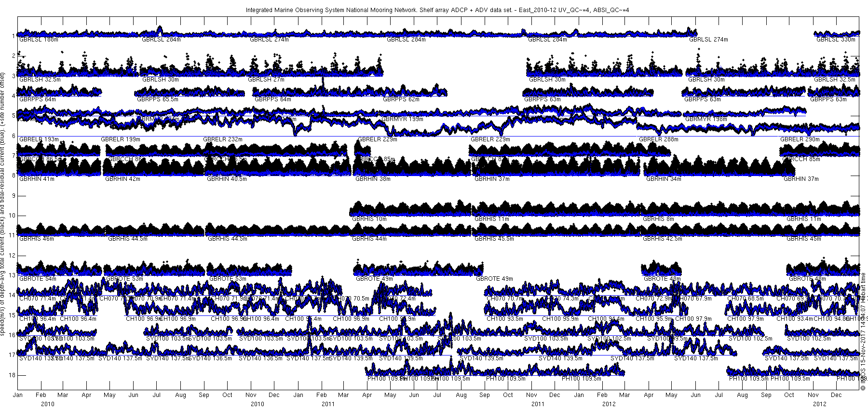Image resolution: width=868 pixels, height=410 pixels.
Task: Click the CH100 93.5m label
Action: click(505, 319)
